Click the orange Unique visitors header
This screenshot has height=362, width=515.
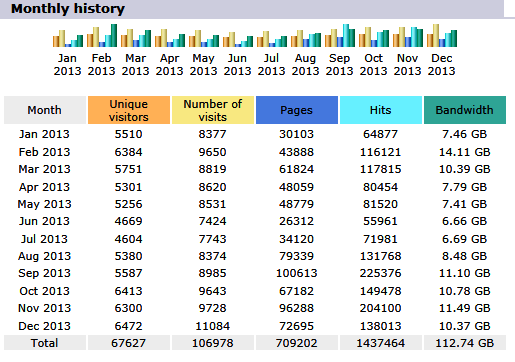pyautogui.click(x=129, y=110)
